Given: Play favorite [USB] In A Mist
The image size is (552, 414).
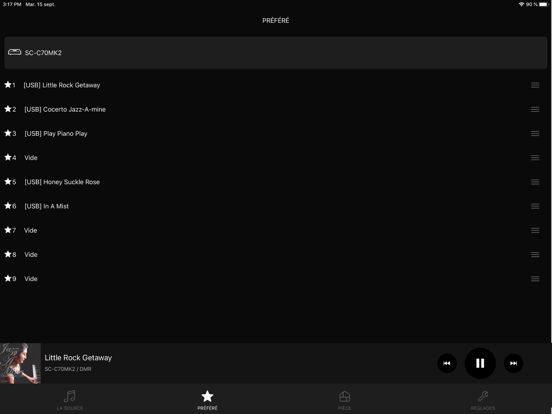Looking at the screenshot, I should [47, 206].
